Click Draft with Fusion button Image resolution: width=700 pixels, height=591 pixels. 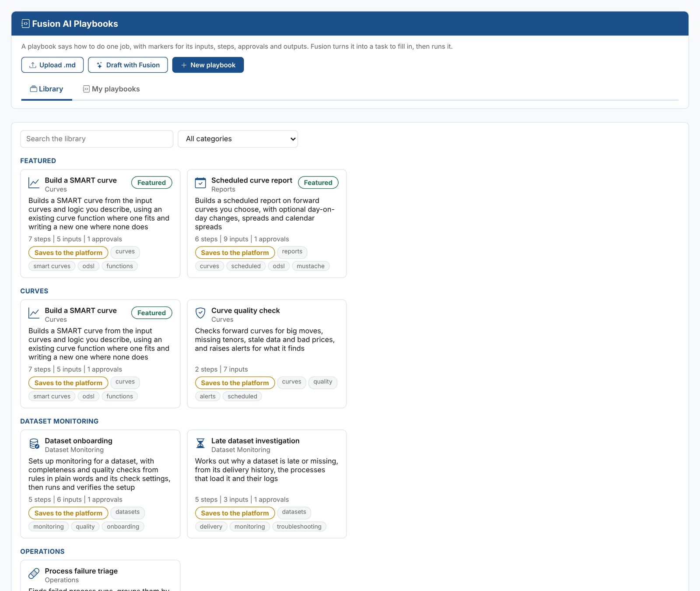pyautogui.click(x=128, y=65)
